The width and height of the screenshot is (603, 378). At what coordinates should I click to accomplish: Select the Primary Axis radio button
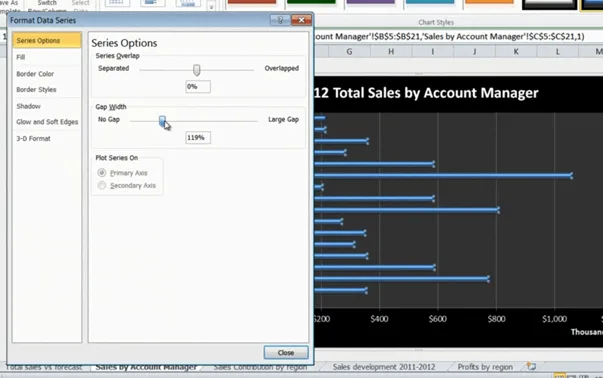pos(102,173)
